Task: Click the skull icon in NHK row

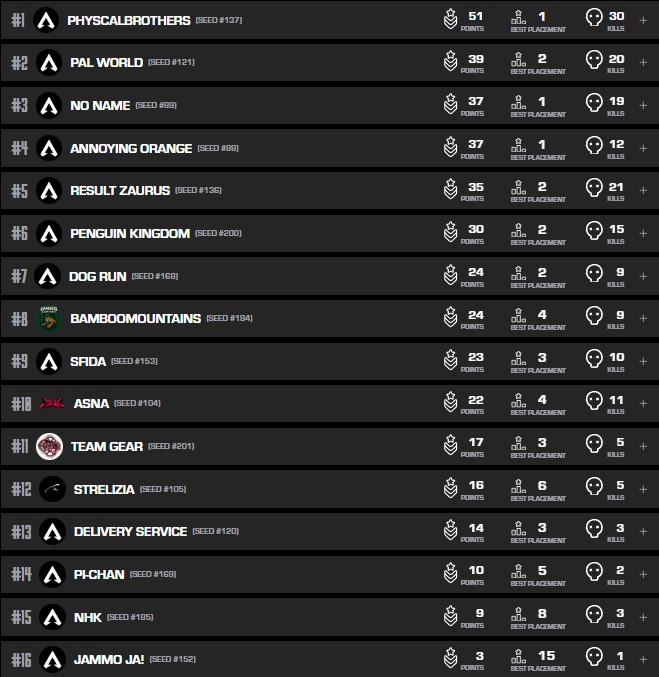Action: tap(593, 616)
